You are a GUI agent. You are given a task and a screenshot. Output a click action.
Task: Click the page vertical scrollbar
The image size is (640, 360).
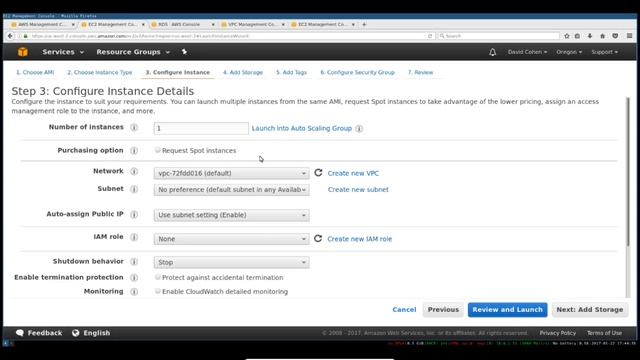[x=628, y=171]
